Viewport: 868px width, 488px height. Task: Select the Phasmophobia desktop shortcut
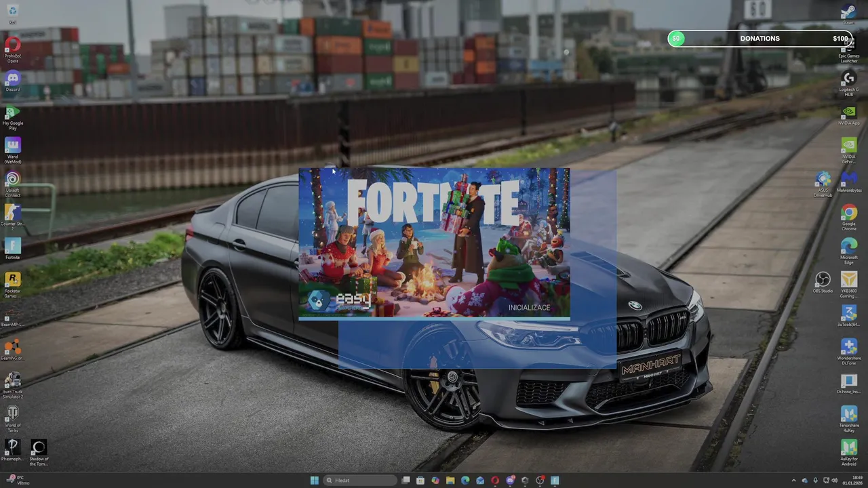pos(12,451)
